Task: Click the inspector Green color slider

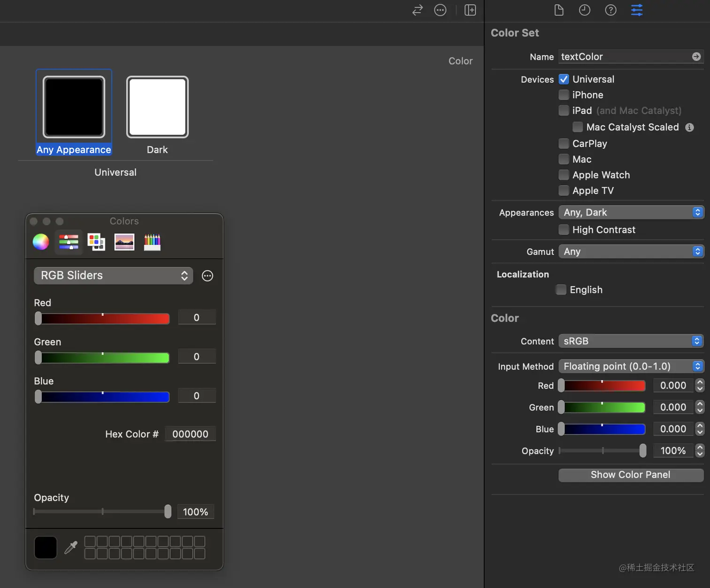Action: tap(602, 407)
